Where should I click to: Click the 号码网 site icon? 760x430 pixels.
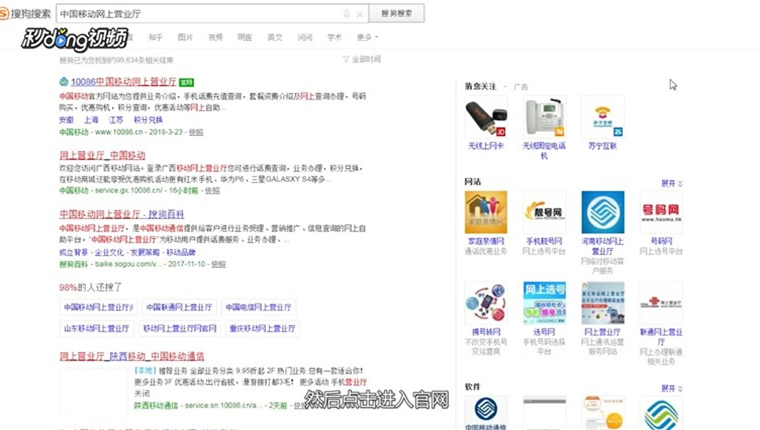coord(661,212)
